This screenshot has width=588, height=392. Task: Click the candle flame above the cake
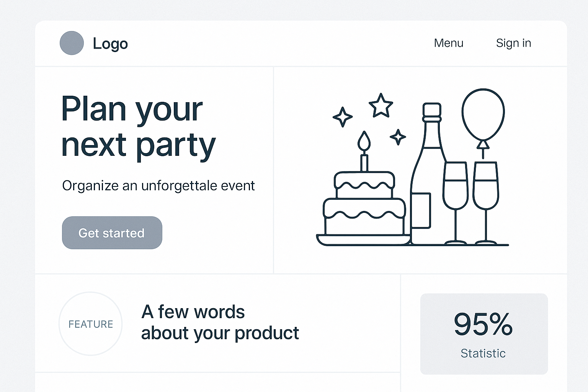pyautogui.click(x=364, y=141)
